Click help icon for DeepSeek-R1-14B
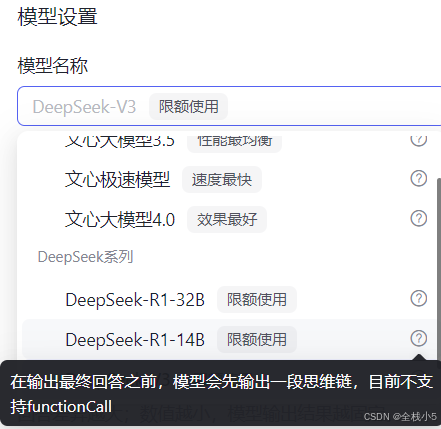The image size is (441, 429). coord(419,338)
